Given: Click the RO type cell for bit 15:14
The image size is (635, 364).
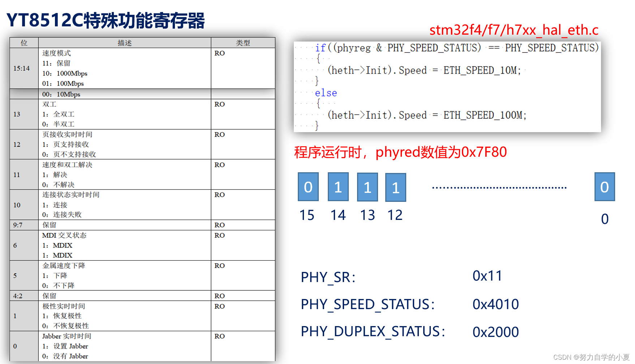Looking at the screenshot, I should pyautogui.click(x=219, y=53).
